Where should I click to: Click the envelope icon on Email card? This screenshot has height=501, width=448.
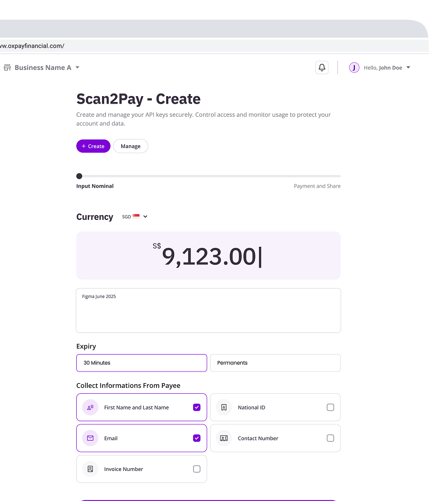click(x=90, y=438)
